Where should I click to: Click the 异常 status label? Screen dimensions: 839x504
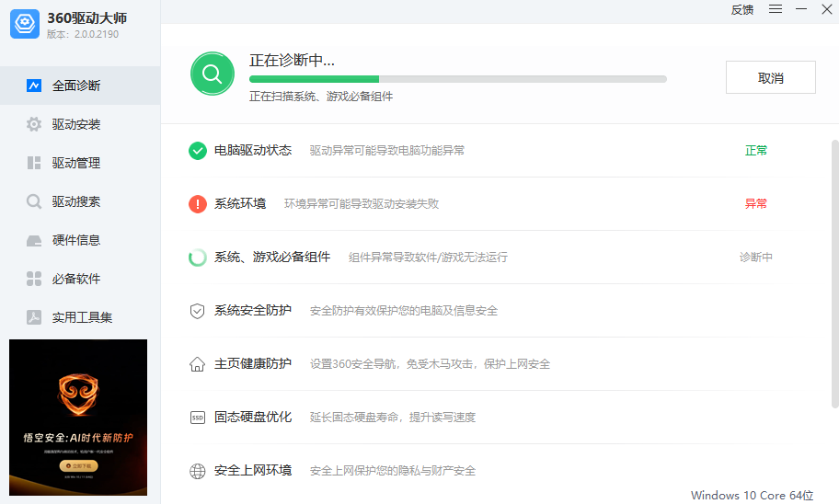pyautogui.click(x=756, y=204)
